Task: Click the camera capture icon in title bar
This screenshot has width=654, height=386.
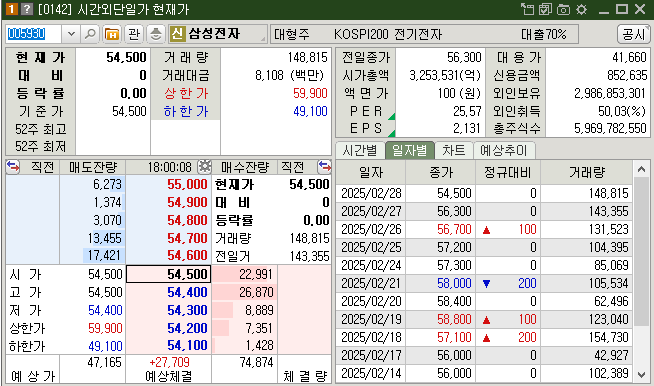Action: coord(563,9)
